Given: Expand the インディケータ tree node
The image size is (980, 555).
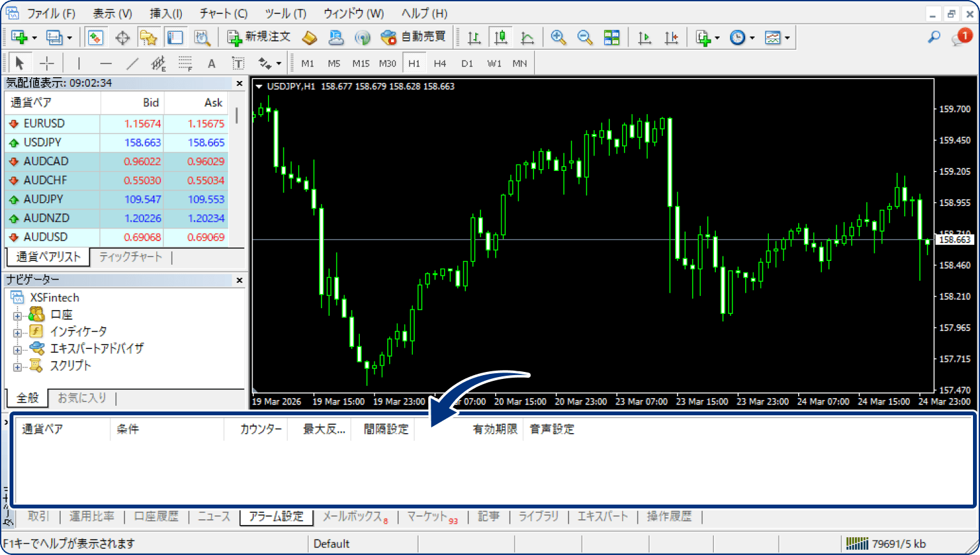Looking at the screenshot, I should click(x=17, y=332).
